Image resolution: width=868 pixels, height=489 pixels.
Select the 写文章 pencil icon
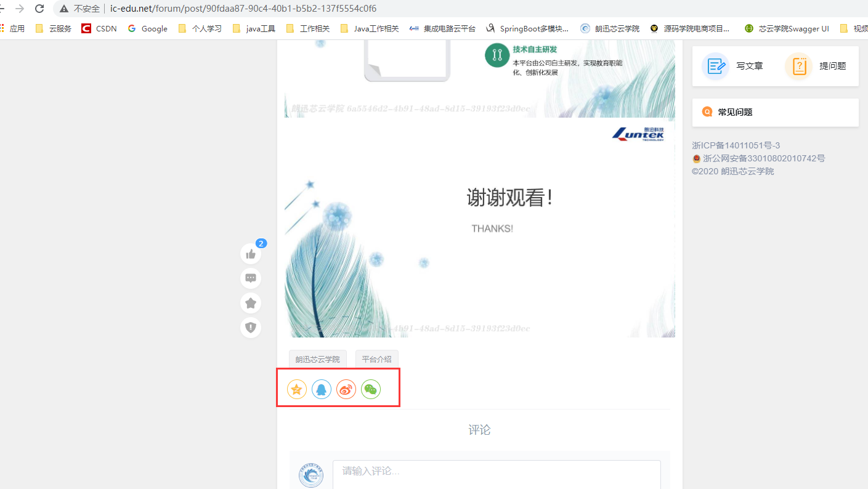coord(715,66)
